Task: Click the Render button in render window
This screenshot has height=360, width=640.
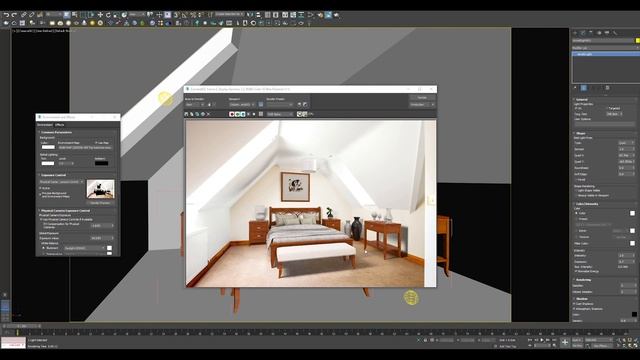Action: [x=422, y=98]
